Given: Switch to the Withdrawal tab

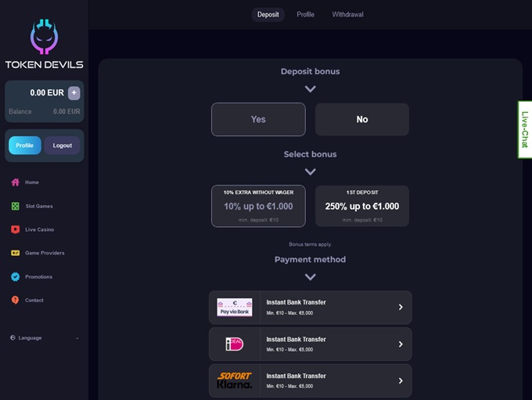Looking at the screenshot, I should click(x=347, y=15).
